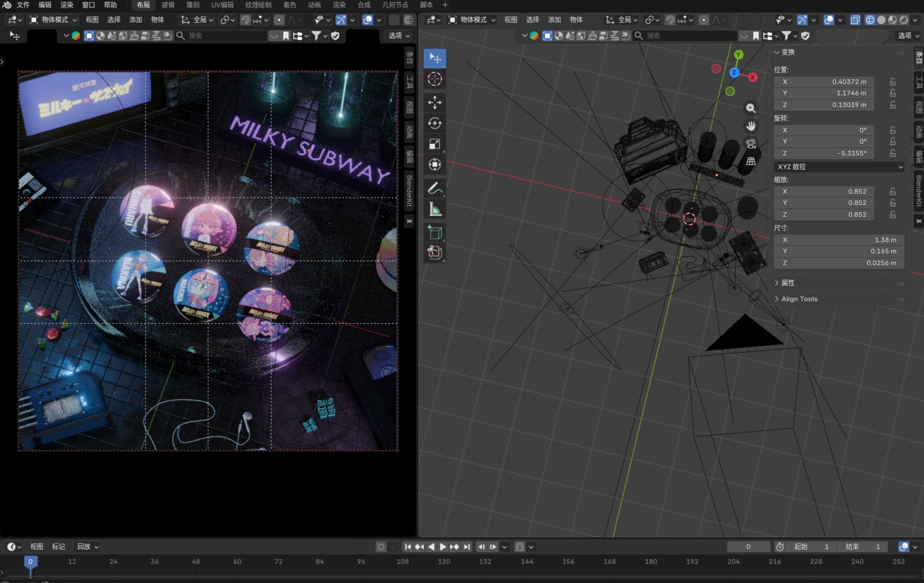Viewport: 924px width, 583px height.
Task: Toggle camera view icon in right viewport
Action: (x=751, y=144)
